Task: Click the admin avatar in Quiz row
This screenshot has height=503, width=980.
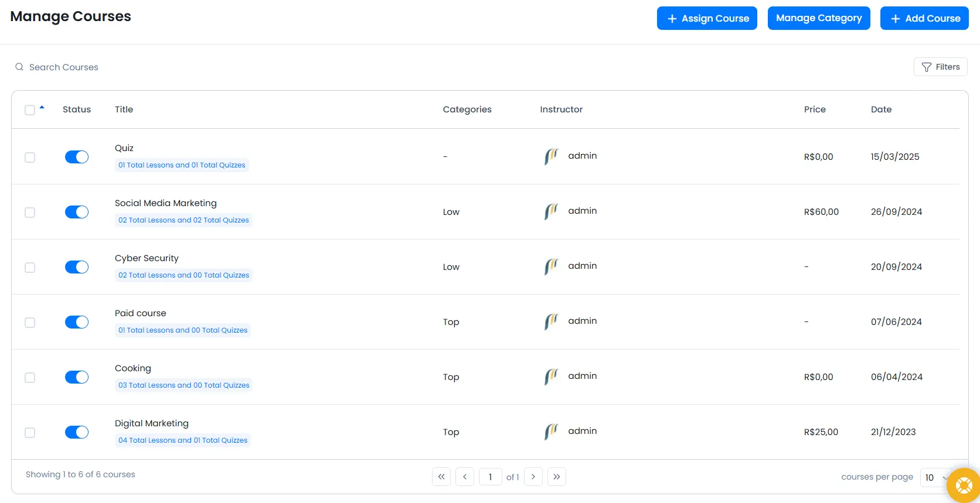Action: pos(551,156)
